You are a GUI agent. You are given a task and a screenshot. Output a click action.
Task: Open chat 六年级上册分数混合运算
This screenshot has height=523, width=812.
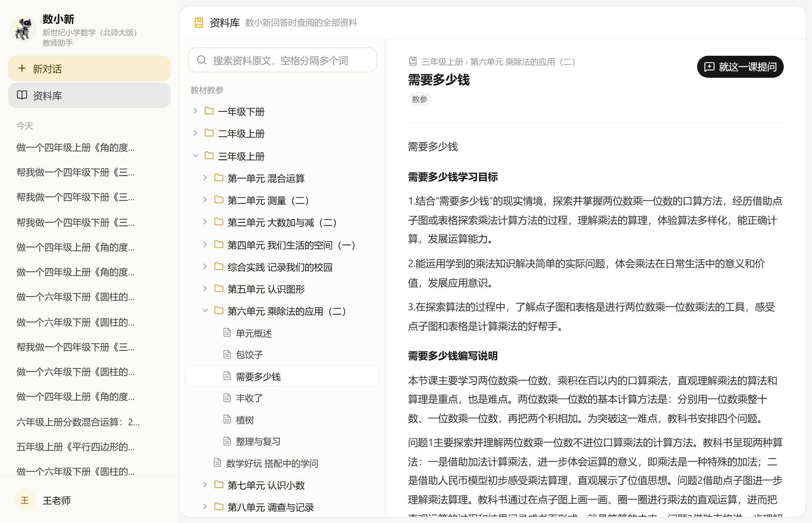click(78, 422)
